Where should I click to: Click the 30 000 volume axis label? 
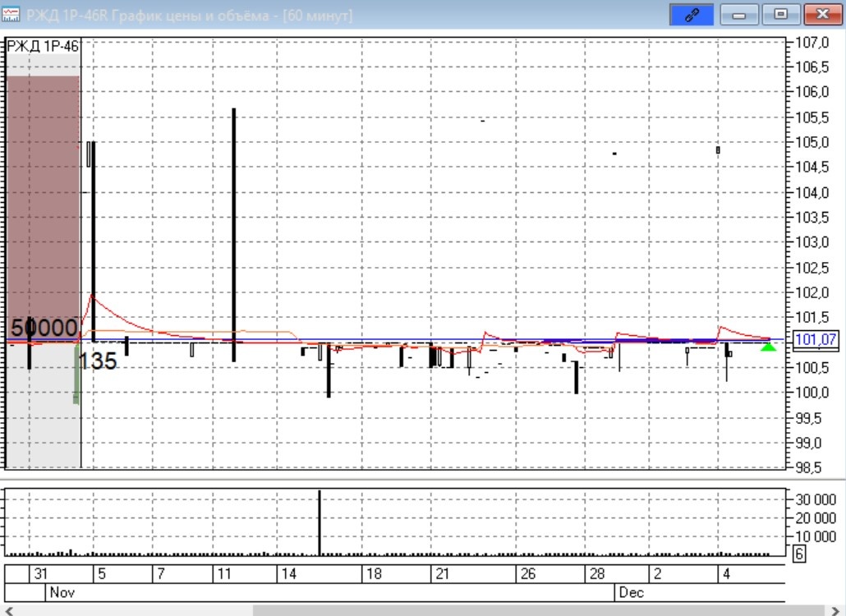(816, 499)
